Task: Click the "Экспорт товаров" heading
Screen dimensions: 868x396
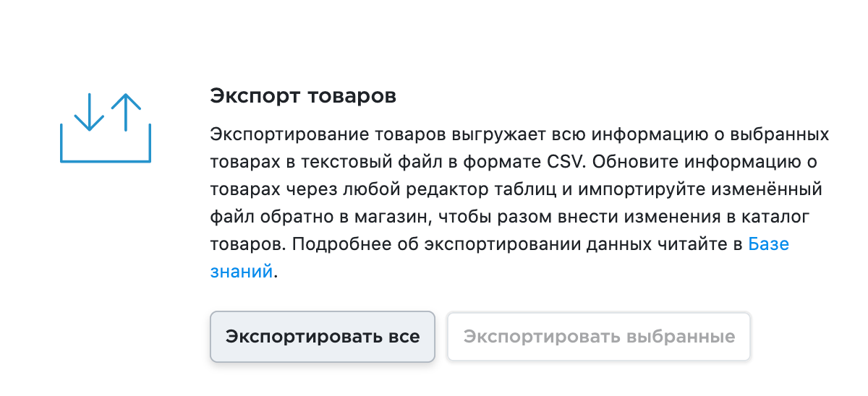Action: coord(302,96)
